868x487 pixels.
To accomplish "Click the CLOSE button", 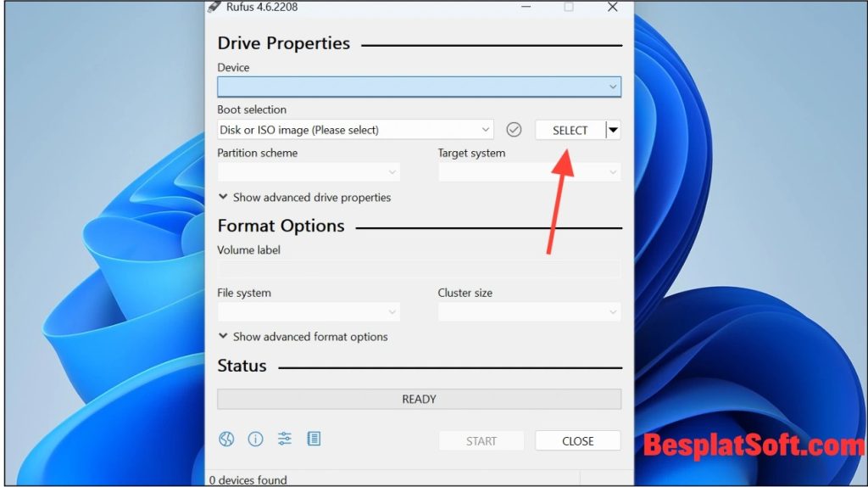I will [x=577, y=441].
